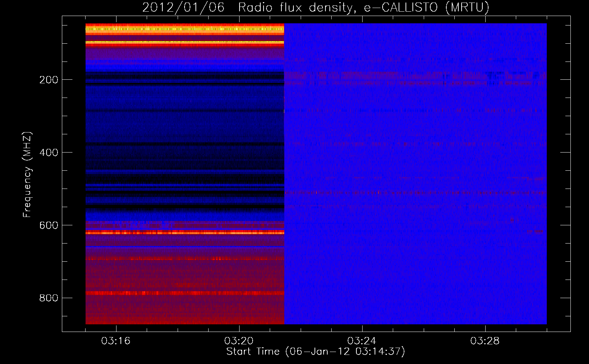Click the "600" frequency tick label
The width and height of the screenshot is (589, 364).
[49, 225]
